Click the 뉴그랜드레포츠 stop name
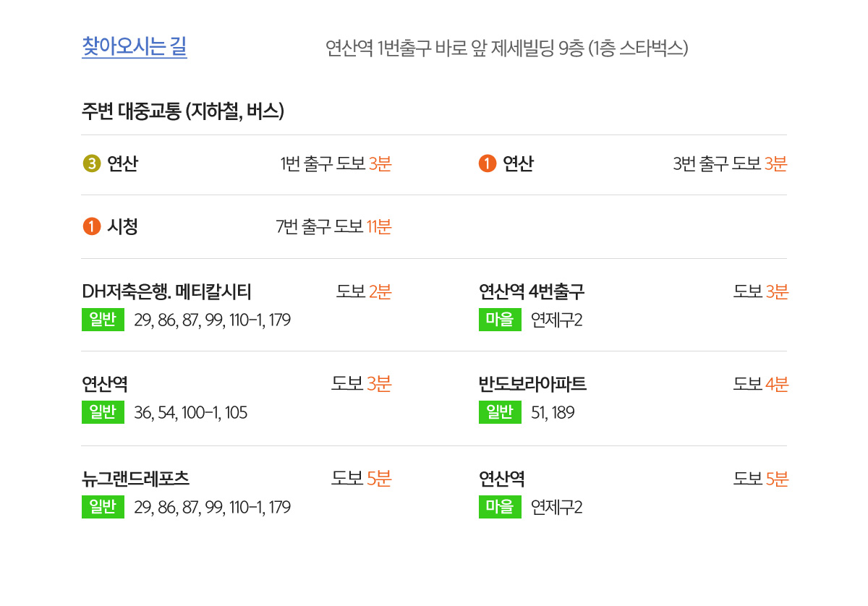Screen dimensions: 868x606 pyautogui.click(x=136, y=479)
